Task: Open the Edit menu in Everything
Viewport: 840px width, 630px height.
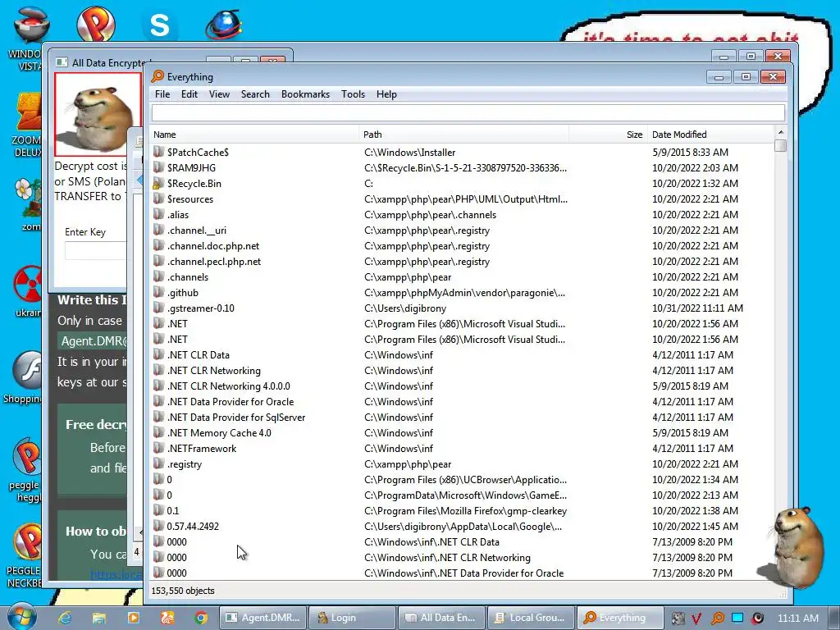Action: tap(189, 94)
